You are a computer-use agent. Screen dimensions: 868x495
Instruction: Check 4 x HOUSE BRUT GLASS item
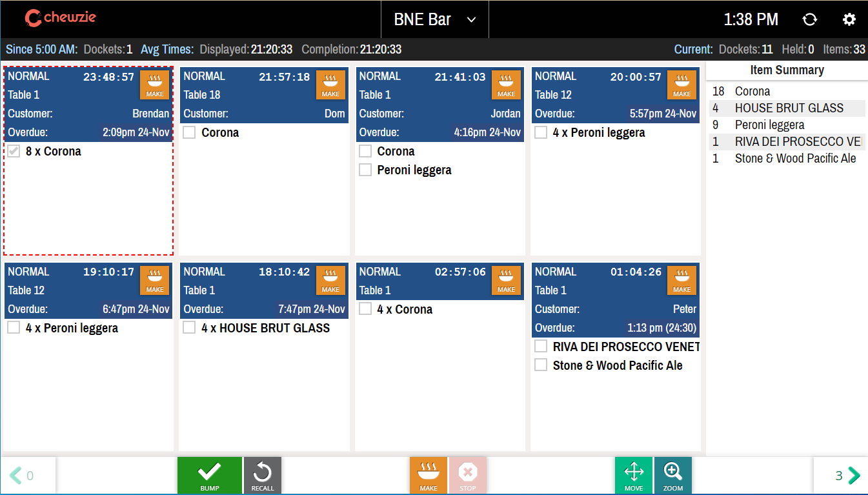click(x=189, y=328)
